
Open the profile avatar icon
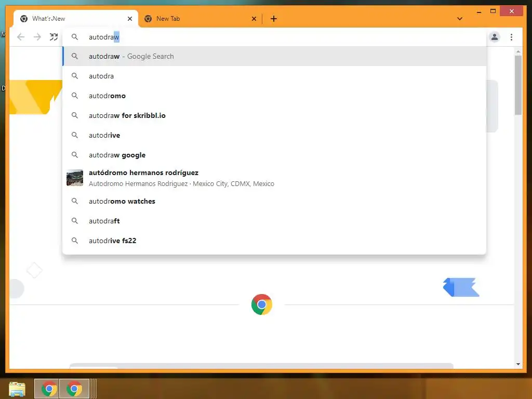(495, 37)
